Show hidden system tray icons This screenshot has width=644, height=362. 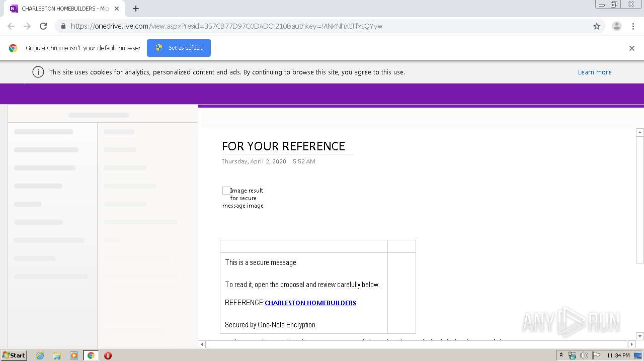(x=561, y=355)
